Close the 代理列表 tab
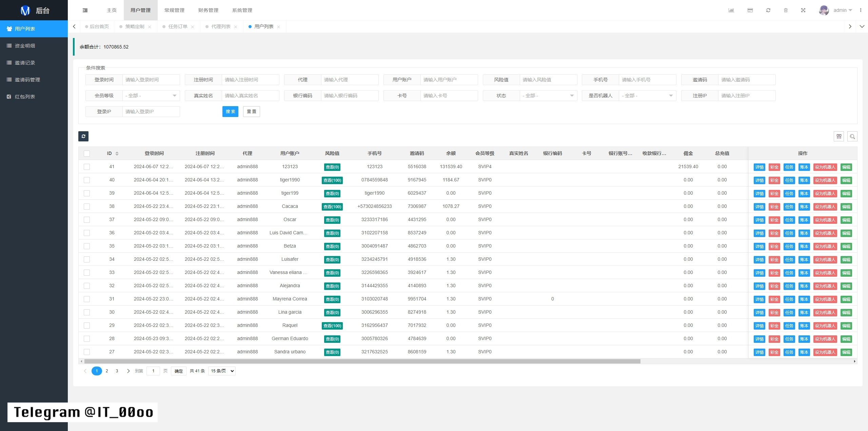The width and height of the screenshot is (868, 431). [x=236, y=27]
